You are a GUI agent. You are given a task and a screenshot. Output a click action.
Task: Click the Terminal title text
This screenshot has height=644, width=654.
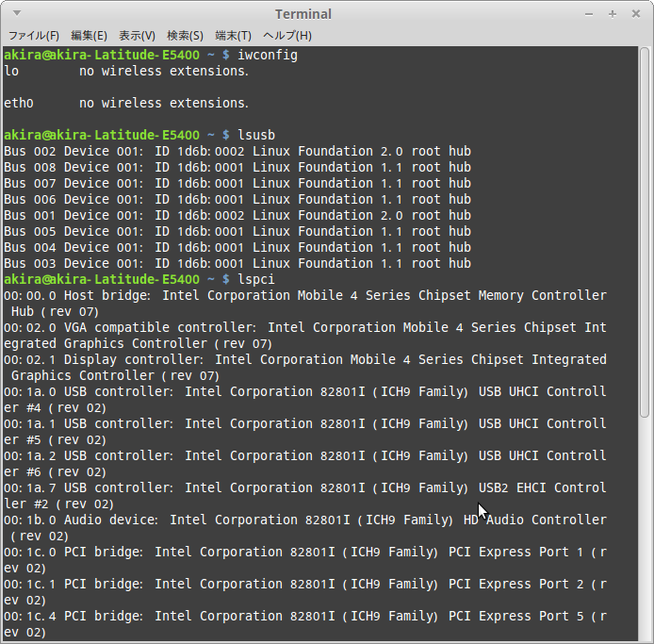tap(303, 14)
